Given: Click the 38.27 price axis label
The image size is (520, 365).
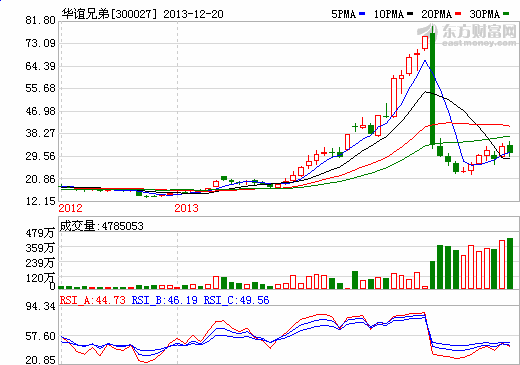Looking at the screenshot, I should 40,133.
